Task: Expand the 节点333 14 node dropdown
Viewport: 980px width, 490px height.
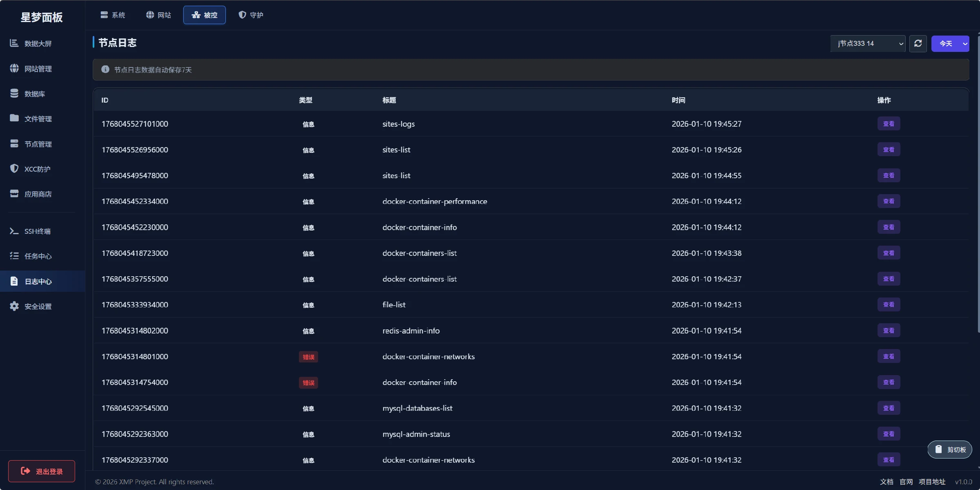Action: pyautogui.click(x=868, y=43)
